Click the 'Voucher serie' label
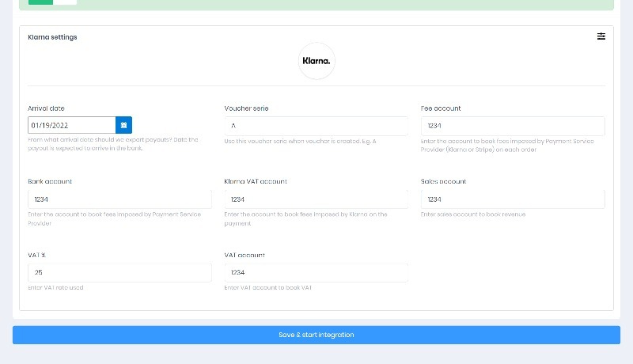Image resolution: width=633 pixels, height=364 pixels. click(246, 108)
